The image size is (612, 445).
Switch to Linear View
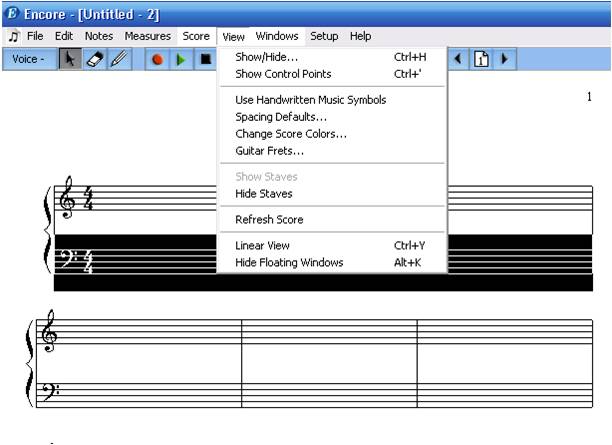point(262,245)
